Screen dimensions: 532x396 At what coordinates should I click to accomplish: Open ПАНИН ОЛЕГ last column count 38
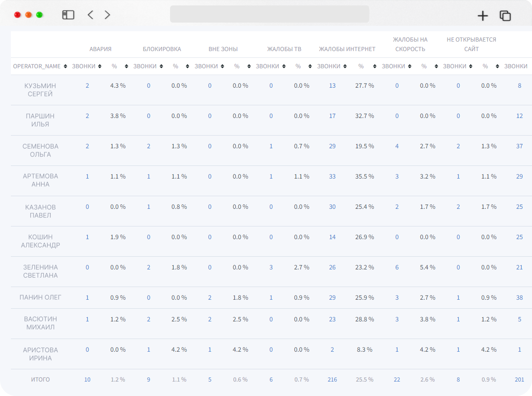tap(519, 297)
